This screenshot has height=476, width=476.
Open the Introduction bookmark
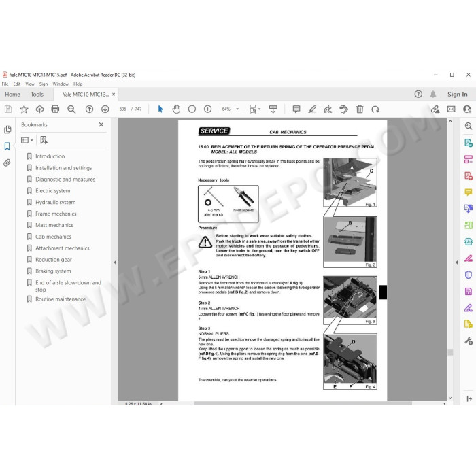click(50, 156)
